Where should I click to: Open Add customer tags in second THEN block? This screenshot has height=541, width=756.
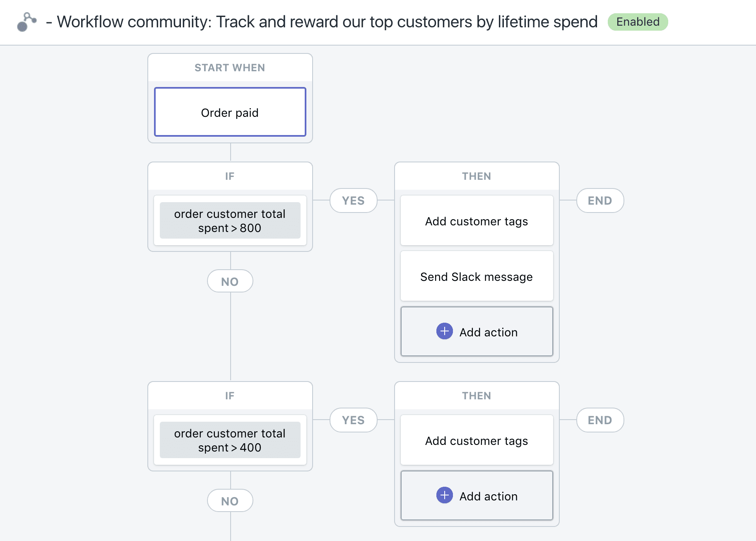coord(477,440)
